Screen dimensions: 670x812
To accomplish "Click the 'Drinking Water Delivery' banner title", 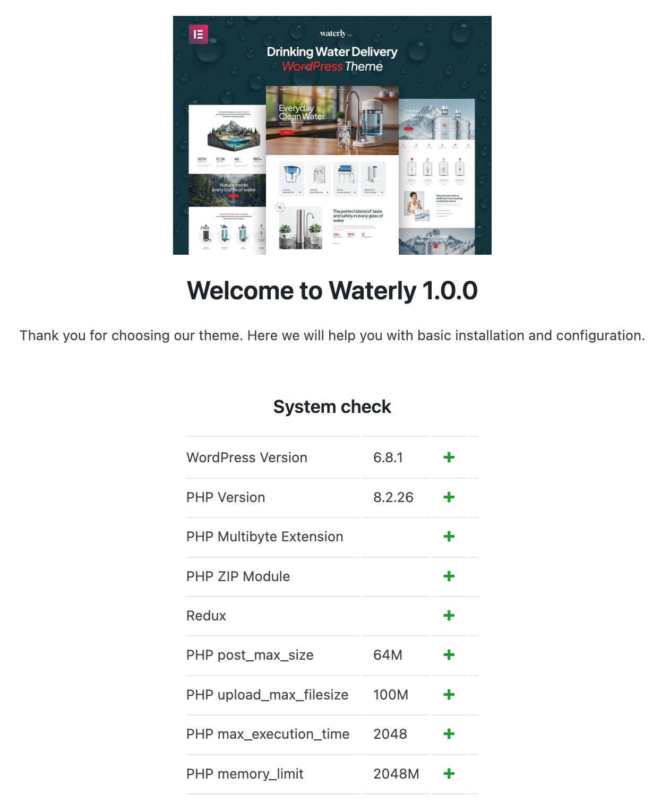I will (332, 52).
